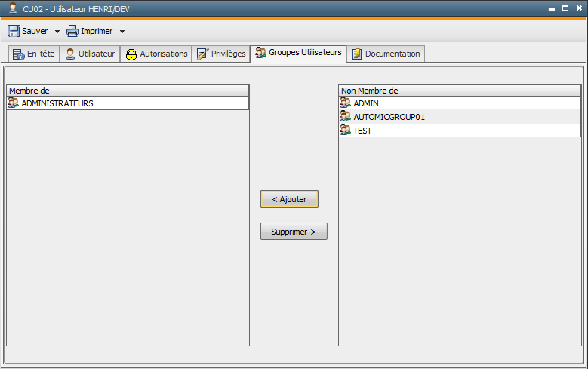This screenshot has height=369, width=588.
Task: Select the Privilèges tab
Action: click(x=221, y=54)
